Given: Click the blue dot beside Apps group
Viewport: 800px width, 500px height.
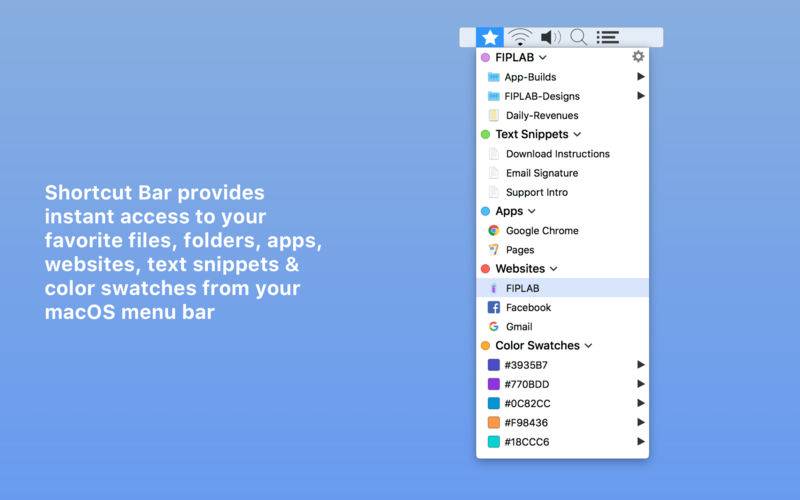Looking at the screenshot, I should point(485,211).
